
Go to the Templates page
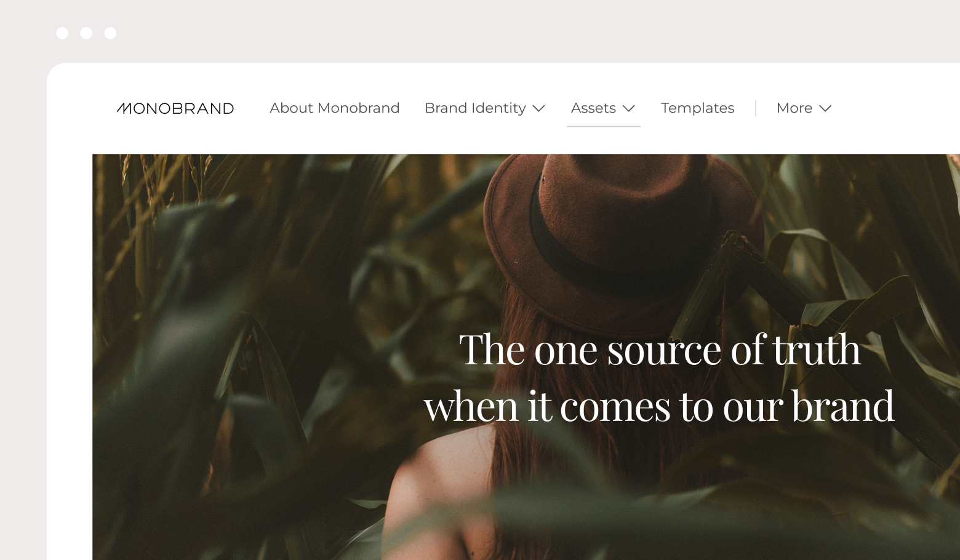point(698,108)
